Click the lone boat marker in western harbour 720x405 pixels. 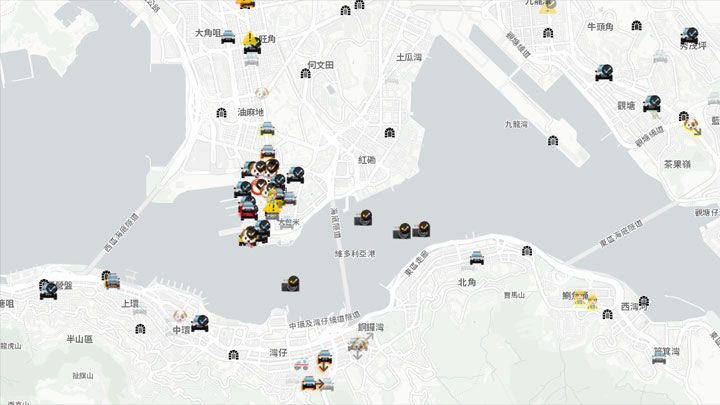click(291, 284)
